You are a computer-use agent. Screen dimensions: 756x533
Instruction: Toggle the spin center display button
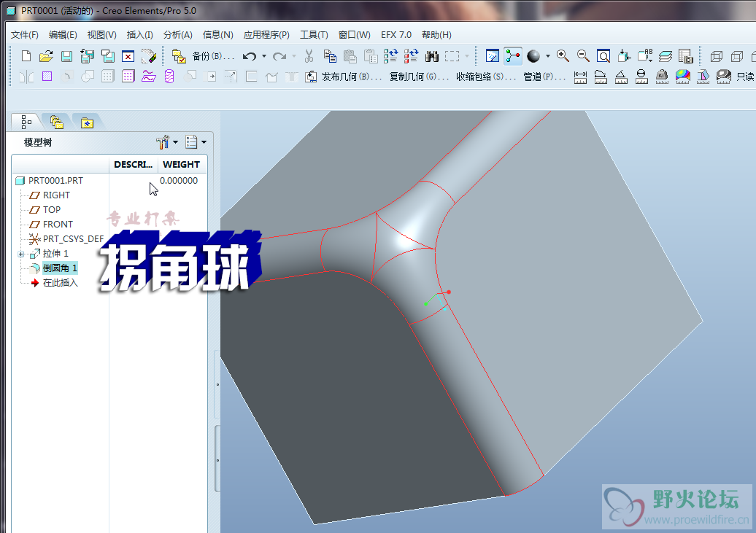click(x=513, y=56)
